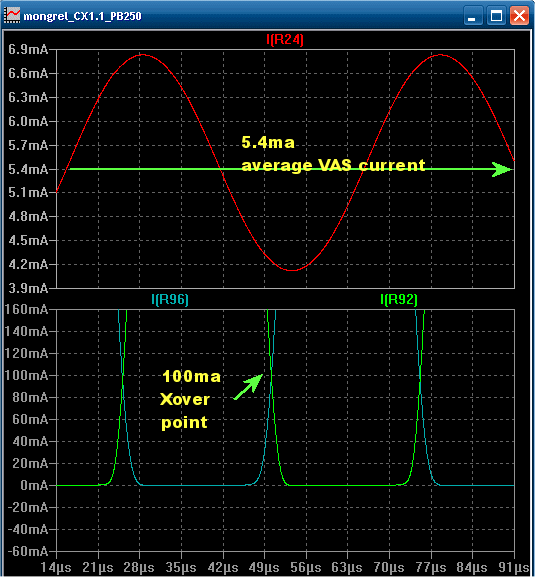Click the 84µs time axis label

(472, 567)
